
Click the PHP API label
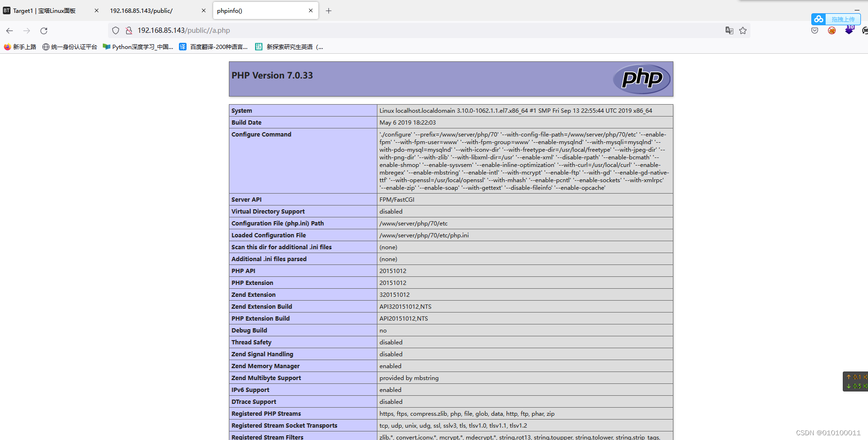pyautogui.click(x=243, y=271)
